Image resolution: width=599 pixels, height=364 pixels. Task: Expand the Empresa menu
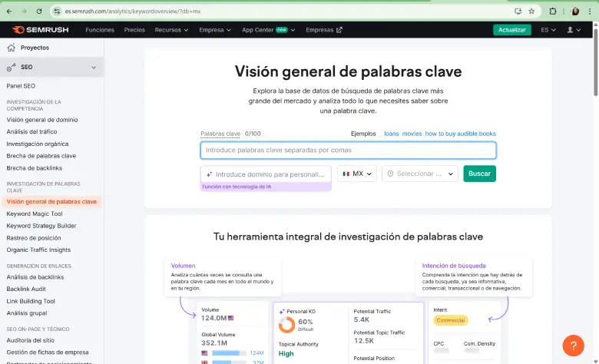215,30
